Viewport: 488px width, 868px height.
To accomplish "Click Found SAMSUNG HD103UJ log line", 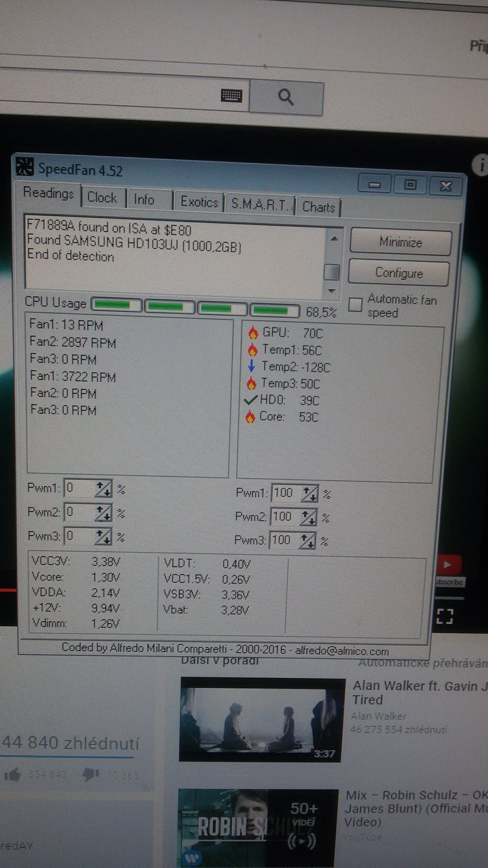I will pos(134,243).
